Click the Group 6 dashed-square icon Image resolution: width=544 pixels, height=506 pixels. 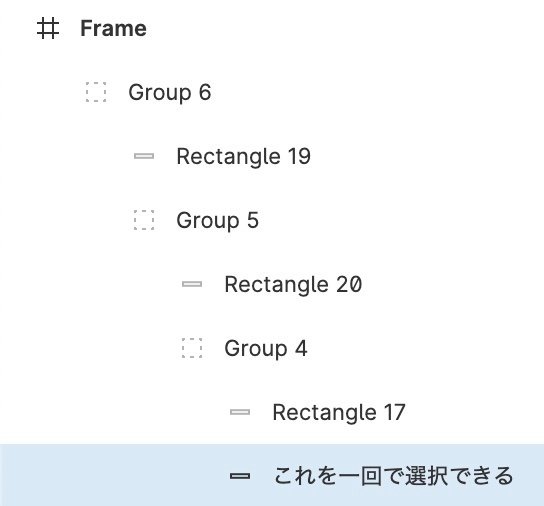click(96, 92)
